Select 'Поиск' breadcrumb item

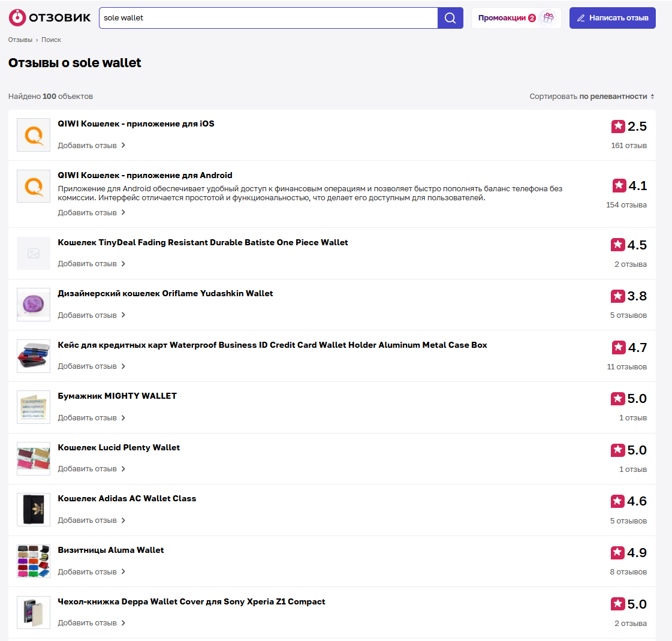click(x=52, y=40)
